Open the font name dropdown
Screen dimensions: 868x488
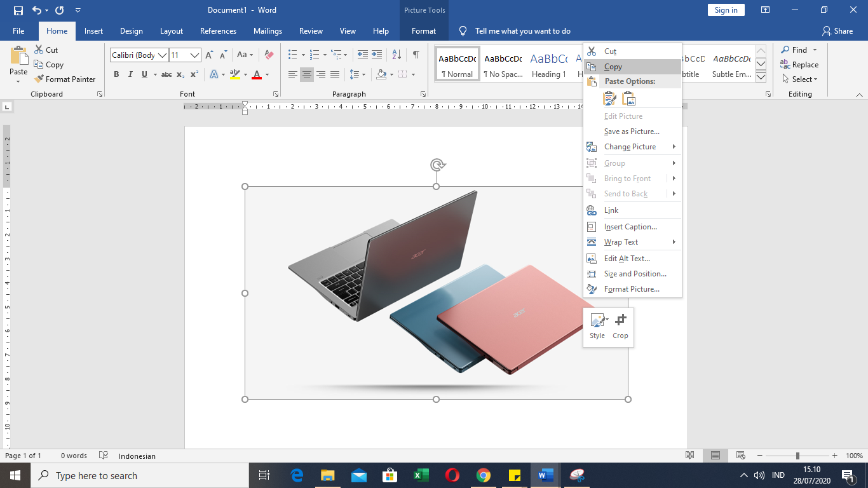click(x=162, y=55)
